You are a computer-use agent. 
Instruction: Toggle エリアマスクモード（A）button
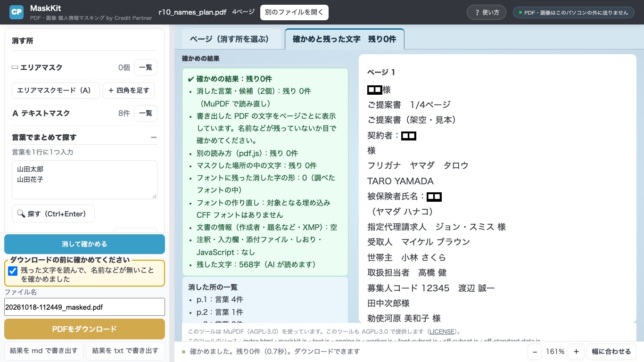(56, 90)
